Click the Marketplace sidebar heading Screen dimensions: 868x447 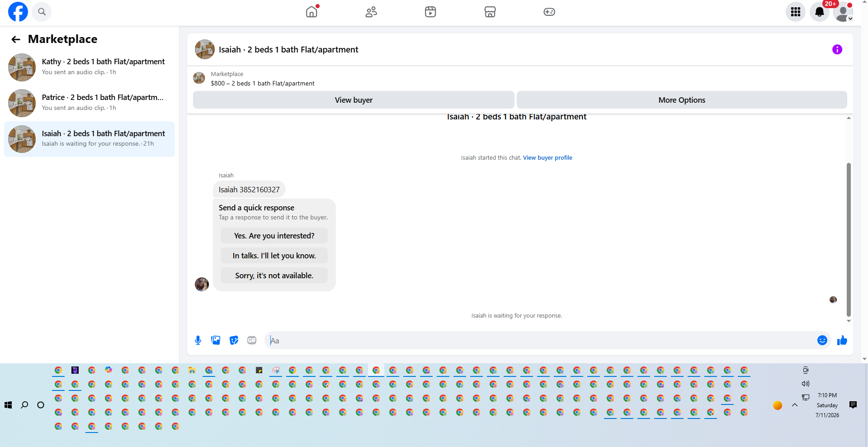(x=62, y=39)
